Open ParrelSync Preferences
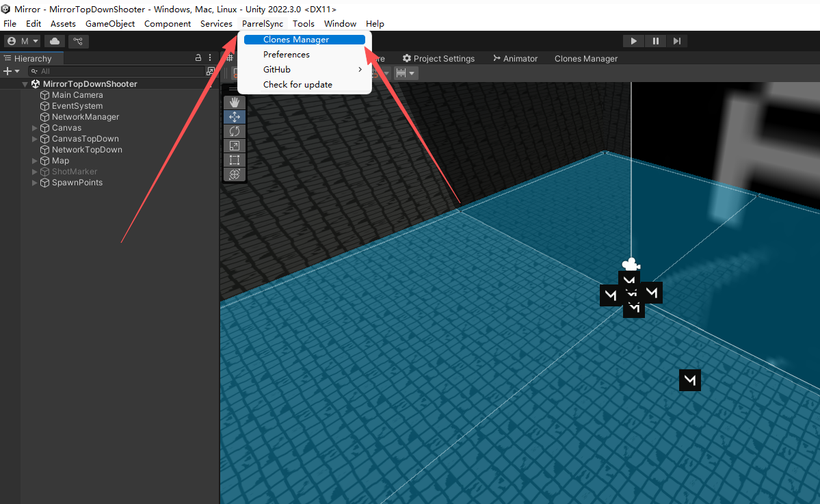 (305, 55)
